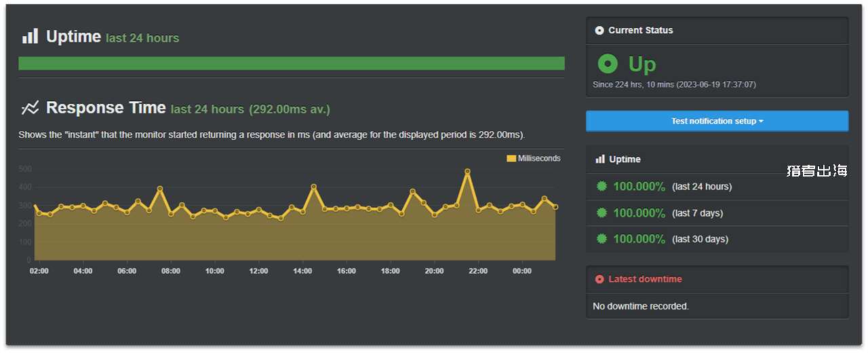Screen dimensions: 868x353
Task: Click the 'last 24 hours' text beside Uptime heading
Action: [x=142, y=38]
